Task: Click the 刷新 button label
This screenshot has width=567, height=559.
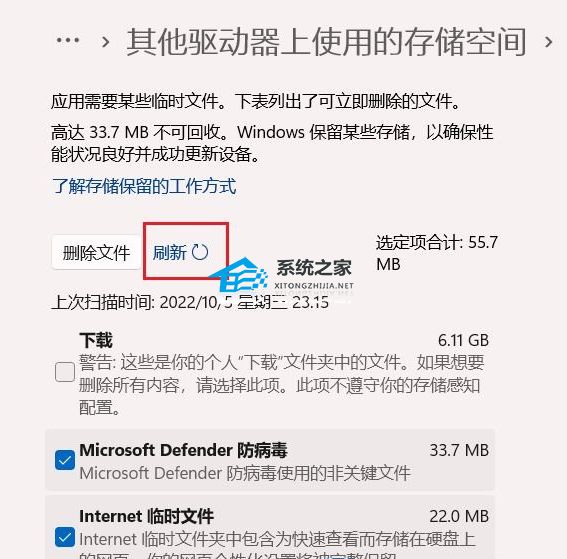Action: tap(169, 252)
